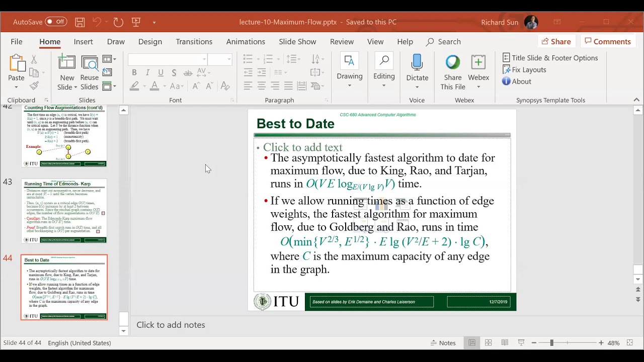Click the Shadow text S icon
Screen dimensions: 644x362
174,73
